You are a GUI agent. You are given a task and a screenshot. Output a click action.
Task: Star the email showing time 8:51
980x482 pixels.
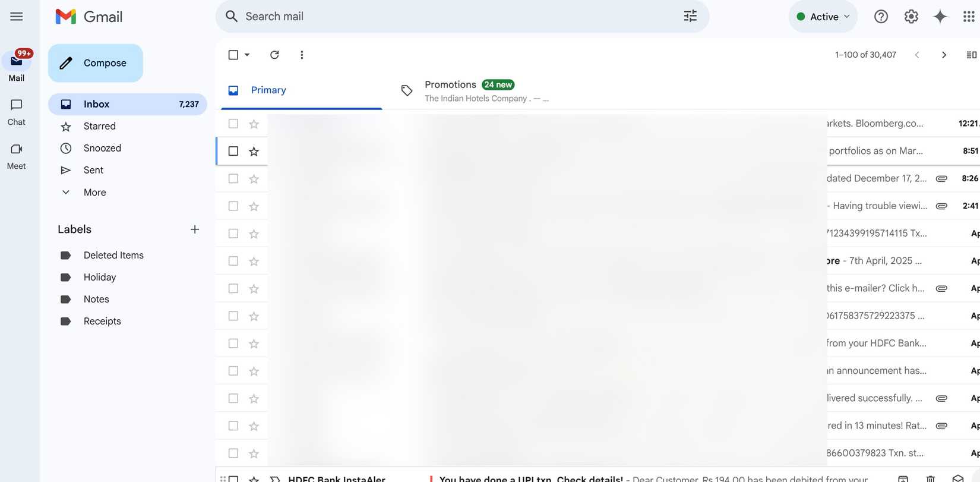click(x=254, y=152)
